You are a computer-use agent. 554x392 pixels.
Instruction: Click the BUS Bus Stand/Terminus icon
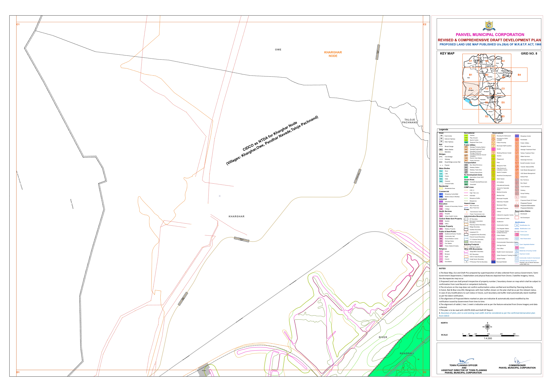466,165
